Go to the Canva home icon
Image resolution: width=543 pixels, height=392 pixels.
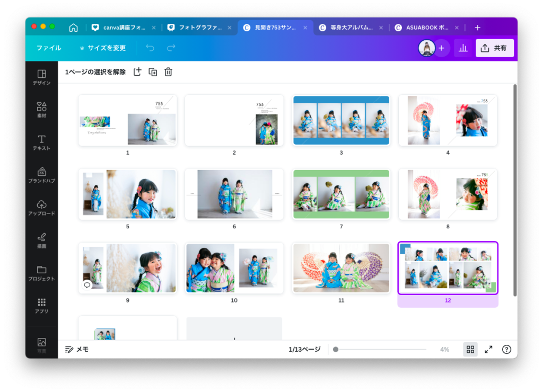73,28
